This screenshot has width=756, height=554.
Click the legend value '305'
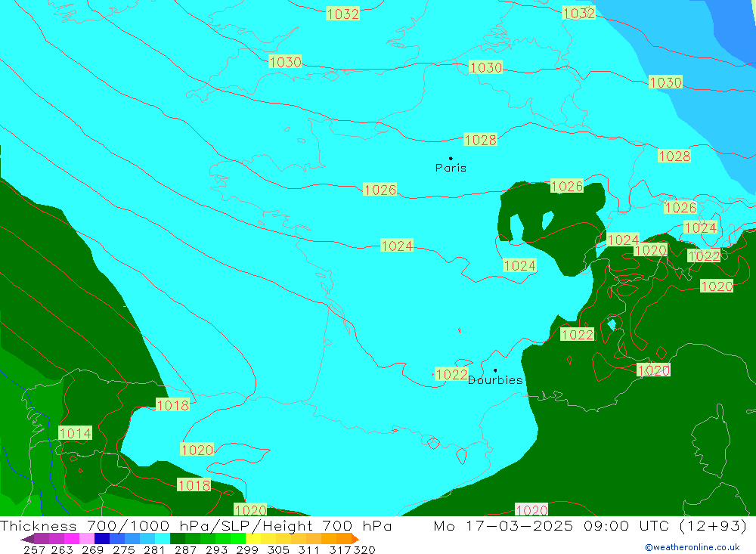pos(278,549)
